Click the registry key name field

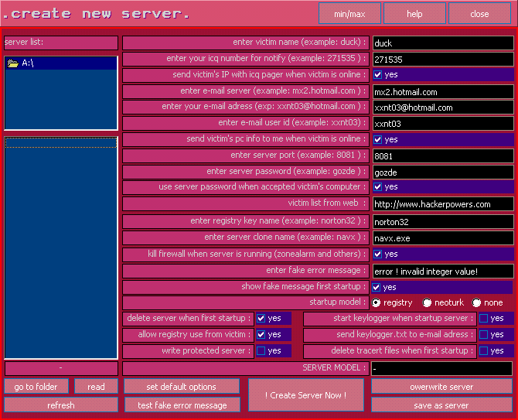[x=442, y=222]
